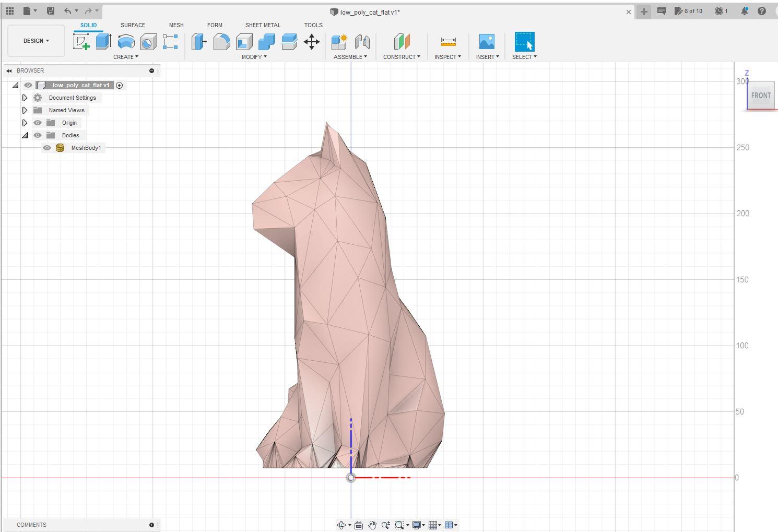Hide the Bodies folder
The width and height of the screenshot is (778, 532).
pos(38,135)
